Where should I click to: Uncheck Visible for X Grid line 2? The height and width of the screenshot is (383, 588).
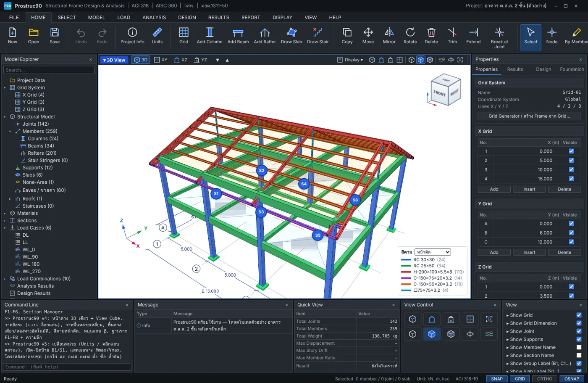point(571,160)
